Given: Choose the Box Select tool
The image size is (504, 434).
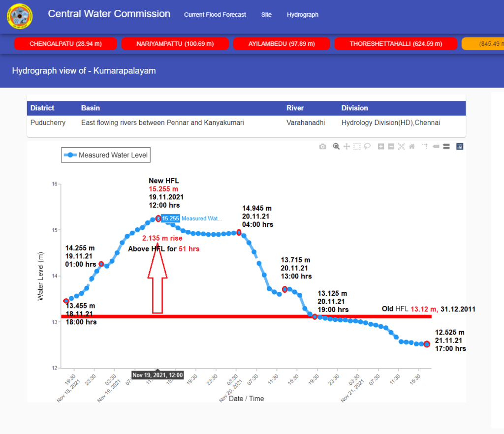Looking at the screenshot, I should pos(357,146).
